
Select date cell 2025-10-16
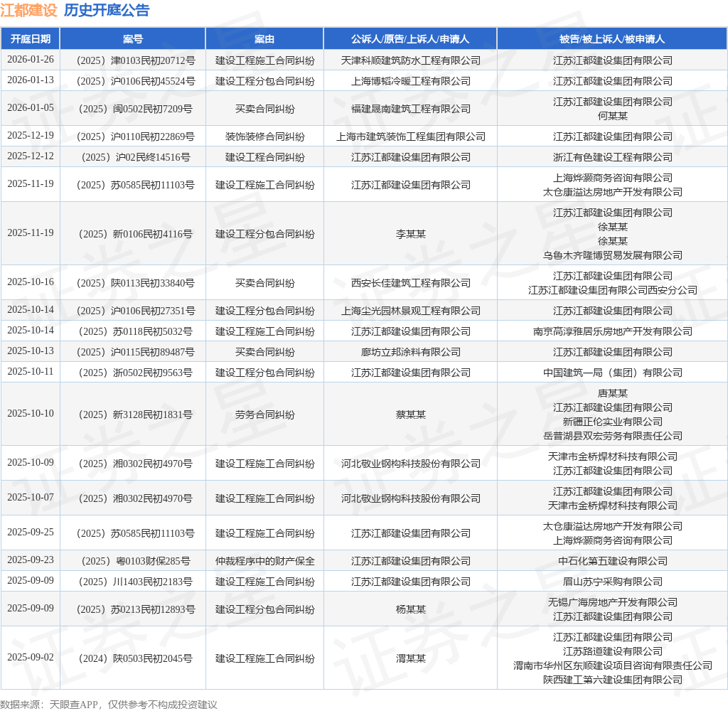click(x=31, y=282)
